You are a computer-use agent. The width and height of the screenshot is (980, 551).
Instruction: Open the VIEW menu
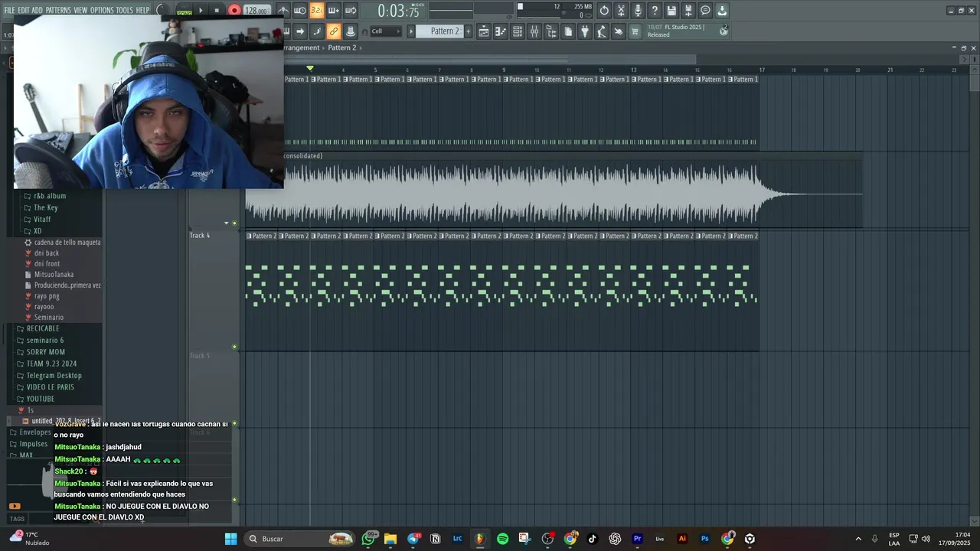[80, 10]
